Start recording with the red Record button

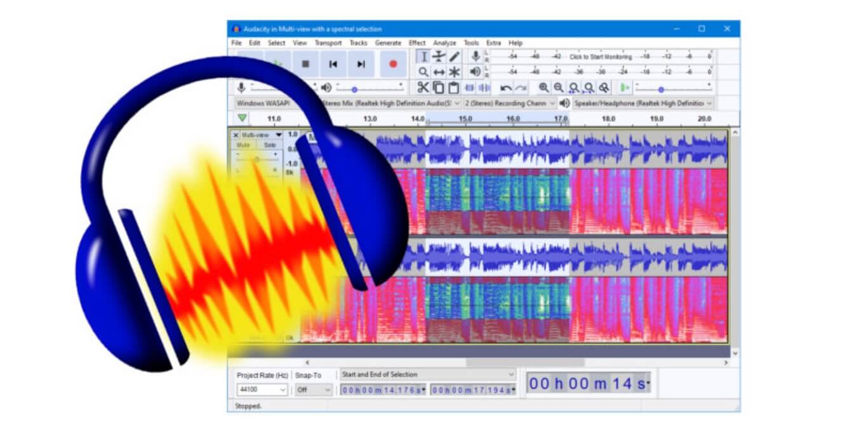[393, 64]
